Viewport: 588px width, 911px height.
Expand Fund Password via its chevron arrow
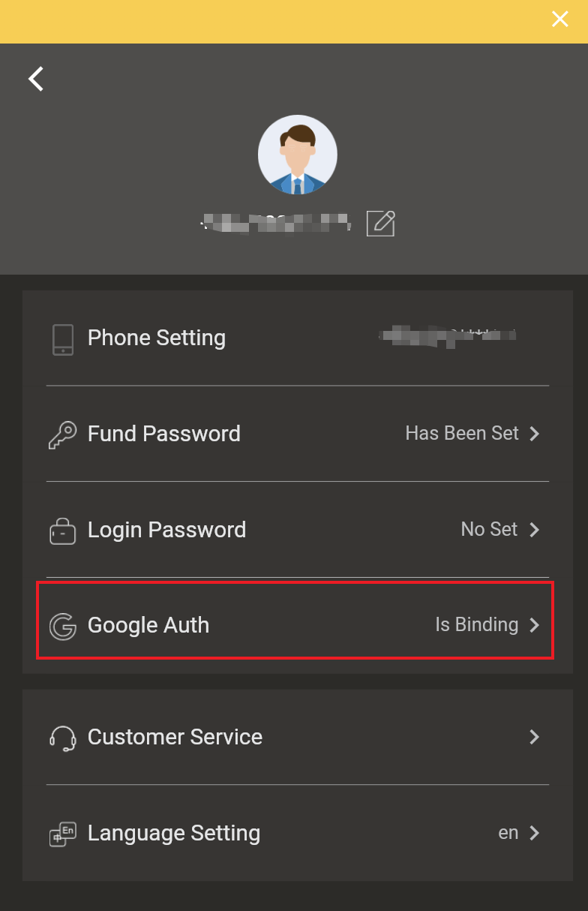click(x=535, y=434)
